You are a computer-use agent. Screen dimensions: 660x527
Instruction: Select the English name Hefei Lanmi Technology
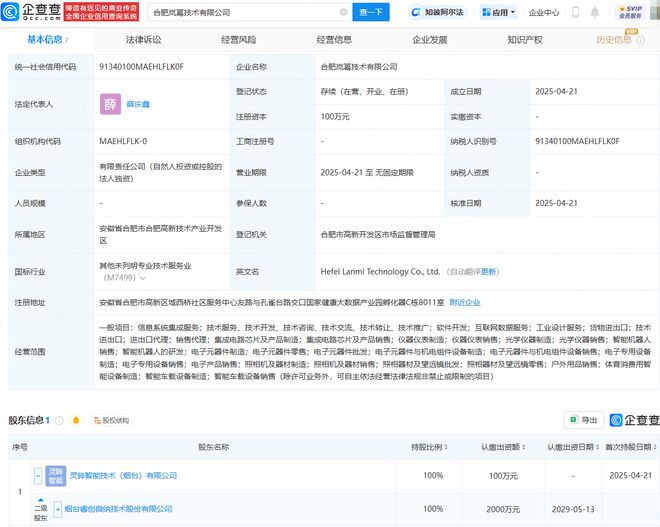tap(380, 272)
